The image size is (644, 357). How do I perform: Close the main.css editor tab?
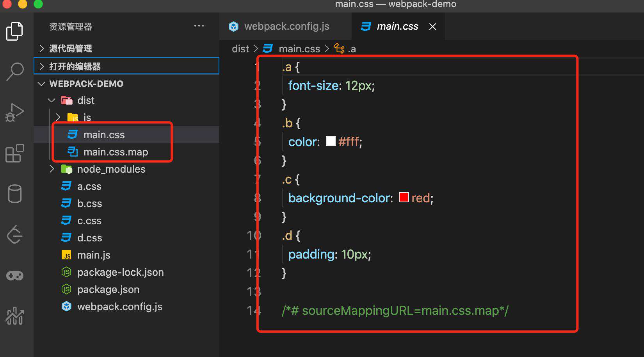tap(432, 27)
